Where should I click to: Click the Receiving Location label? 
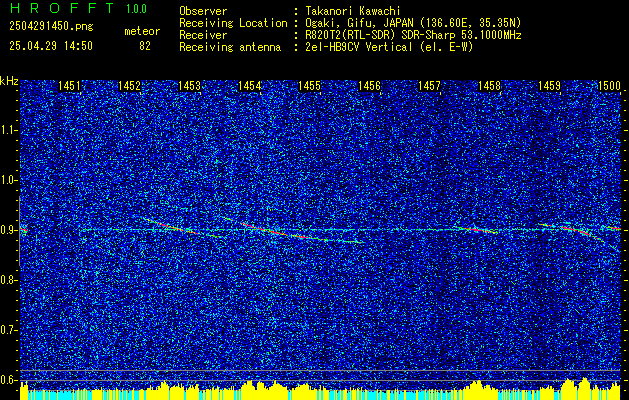click(233, 23)
